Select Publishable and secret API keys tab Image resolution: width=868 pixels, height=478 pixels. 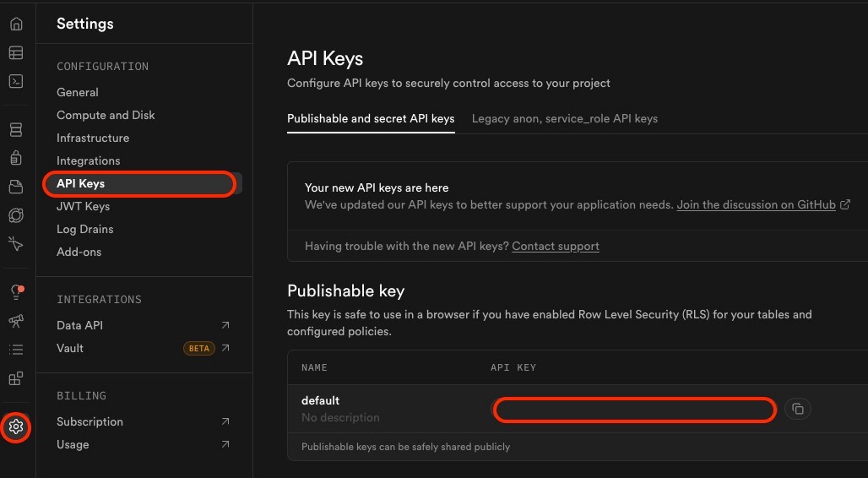pos(371,118)
